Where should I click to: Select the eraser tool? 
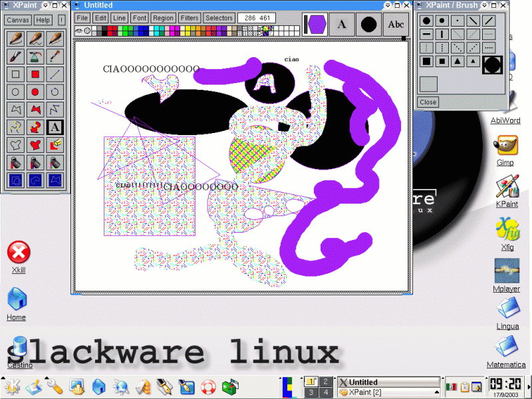[55, 145]
